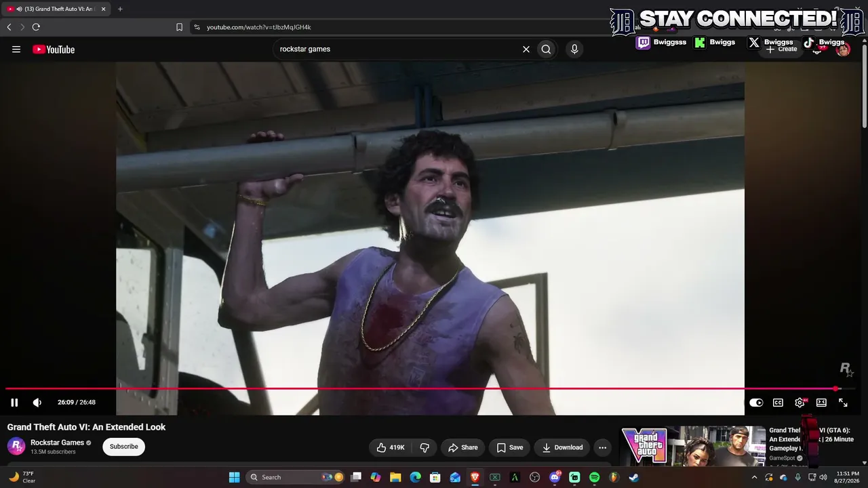This screenshot has width=868, height=488.
Task: Pause the video
Action: pyautogui.click(x=14, y=403)
